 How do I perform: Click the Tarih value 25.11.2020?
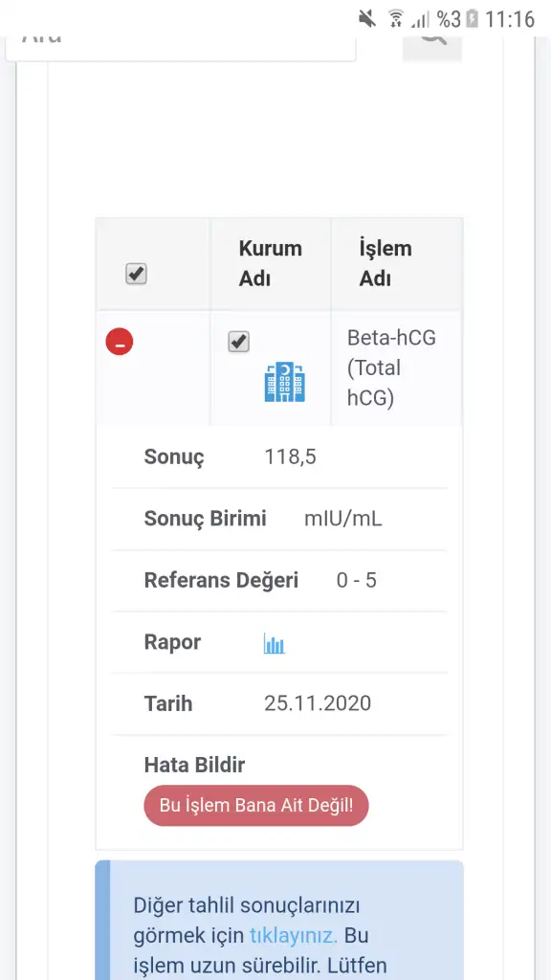pos(318,703)
